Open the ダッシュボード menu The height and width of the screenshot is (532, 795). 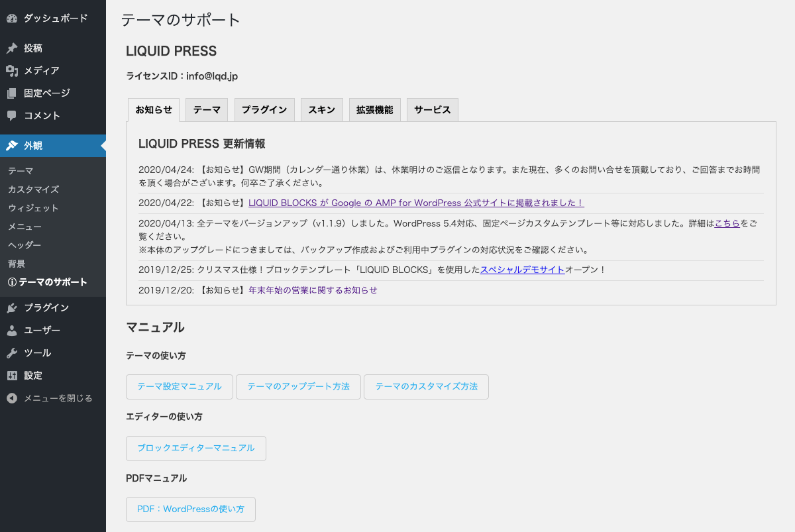point(53,19)
